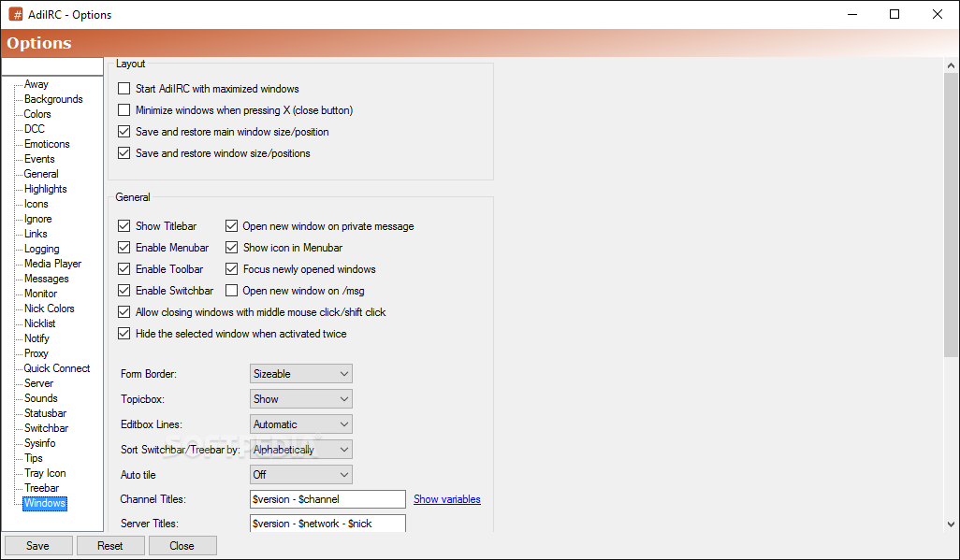
Task: Open the Auto tile dropdown
Action: pyautogui.click(x=301, y=474)
